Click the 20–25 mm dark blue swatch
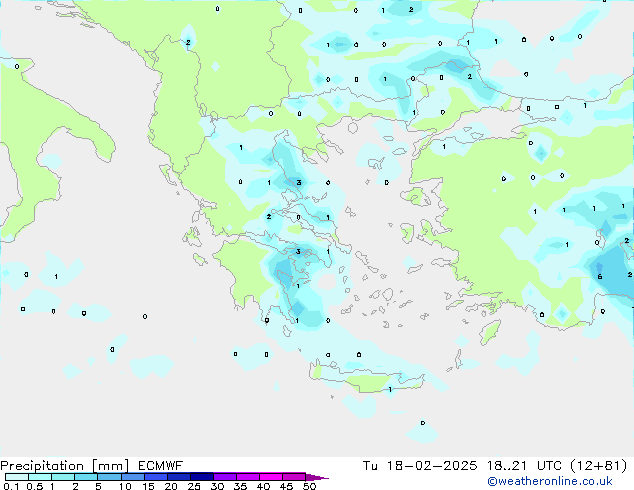The image size is (634, 490). (179, 477)
